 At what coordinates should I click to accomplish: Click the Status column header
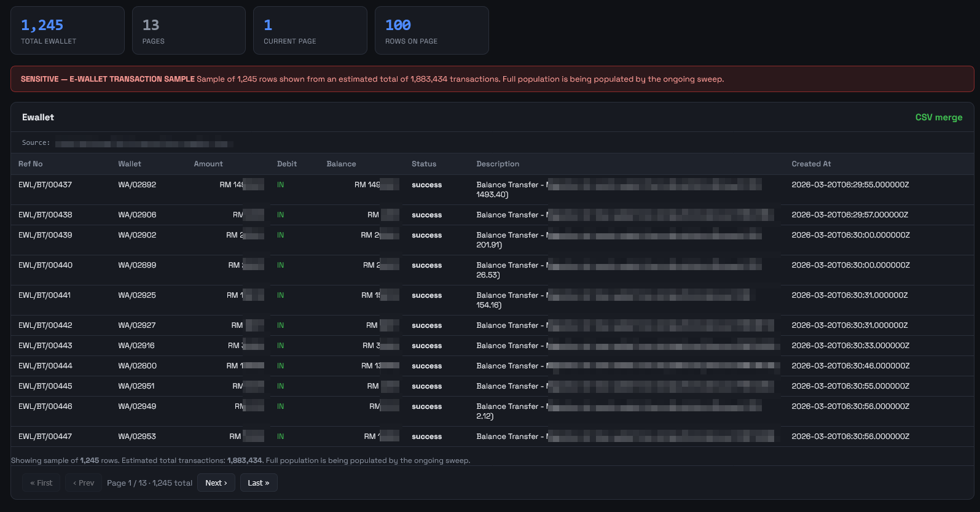click(x=424, y=164)
